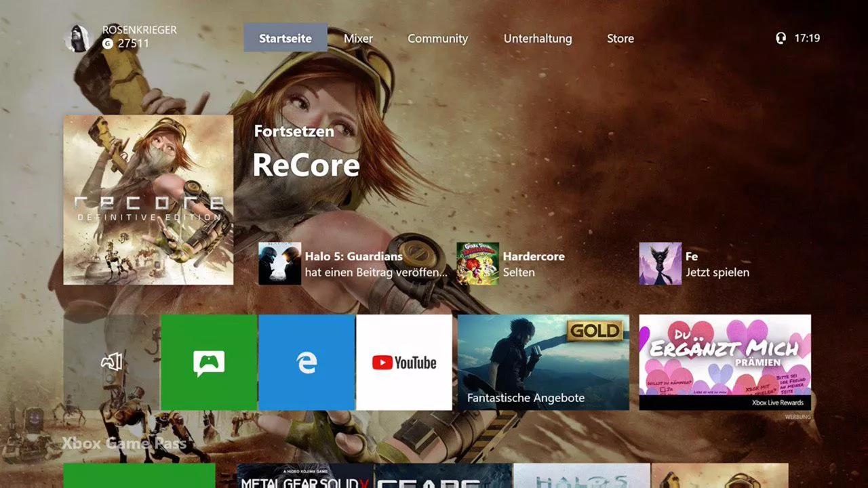Click the Gamerscore G icon
The width and height of the screenshot is (868, 488).
point(107,43)
